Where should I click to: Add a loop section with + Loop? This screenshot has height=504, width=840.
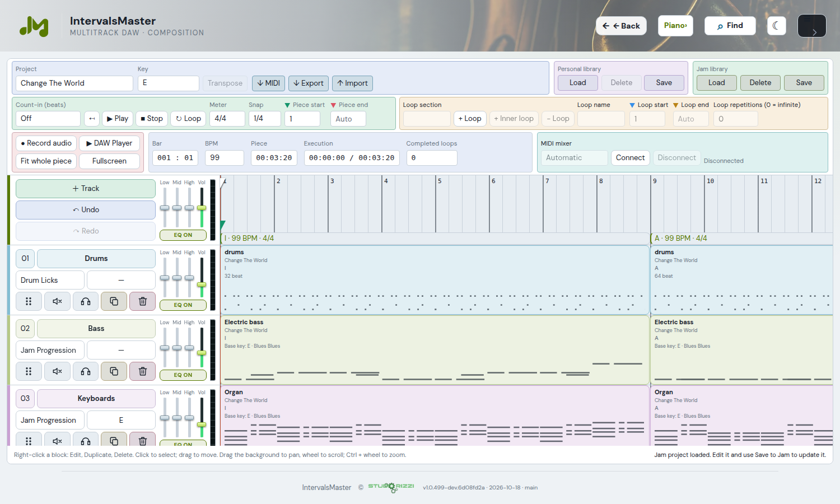[470, 119]
